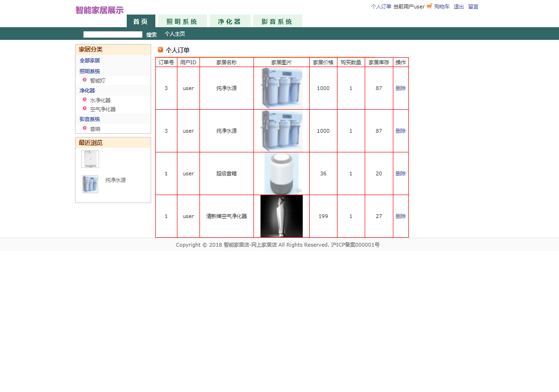Select the 影音系统 navigation tab
559x392 pixels.
click(277, 21)
